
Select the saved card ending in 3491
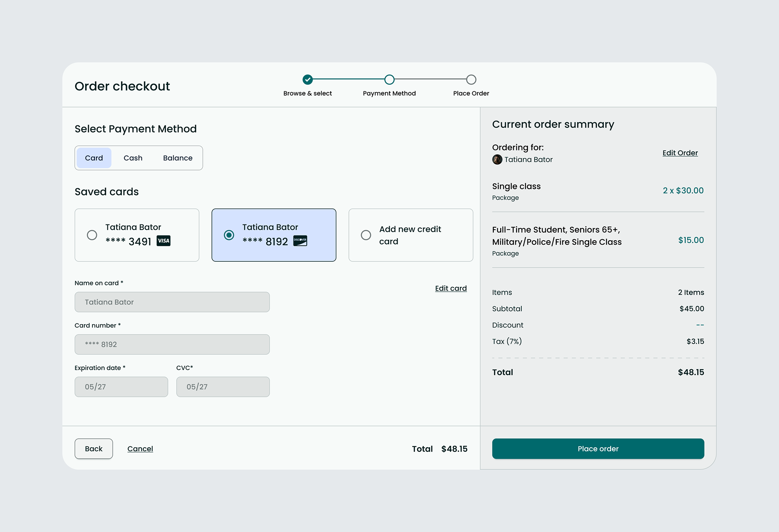point(92,235)
